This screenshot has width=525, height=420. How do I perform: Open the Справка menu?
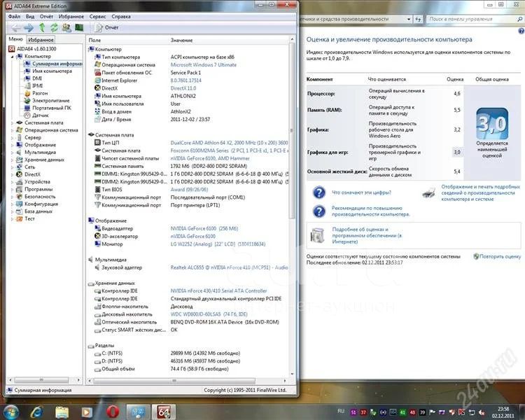pyautogui.click(x=121, y=16)
